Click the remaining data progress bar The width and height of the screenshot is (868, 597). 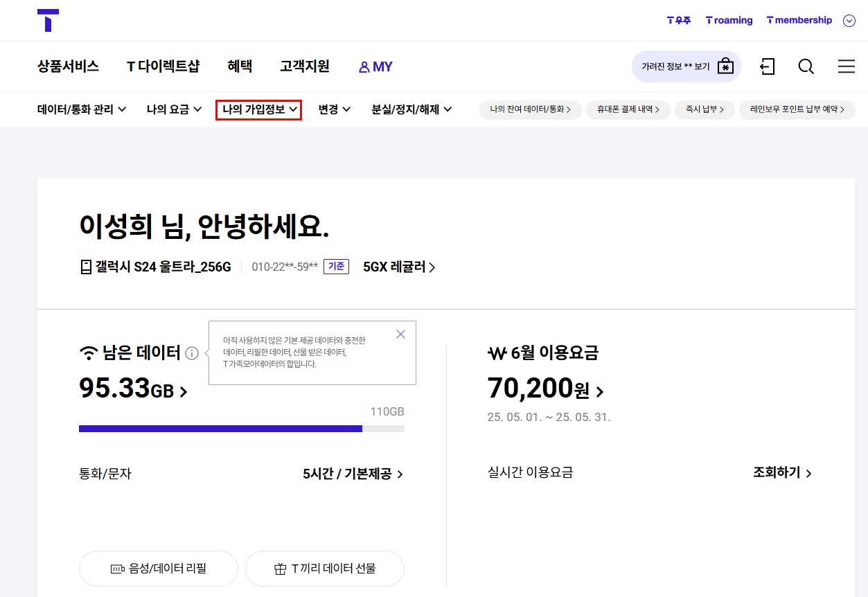point(242,429)
